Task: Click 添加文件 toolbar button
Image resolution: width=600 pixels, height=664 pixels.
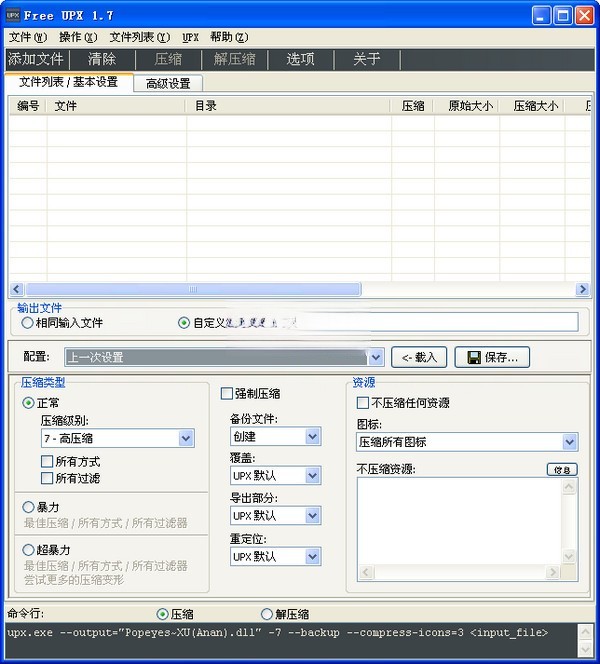Action: [x=36, y=59]
